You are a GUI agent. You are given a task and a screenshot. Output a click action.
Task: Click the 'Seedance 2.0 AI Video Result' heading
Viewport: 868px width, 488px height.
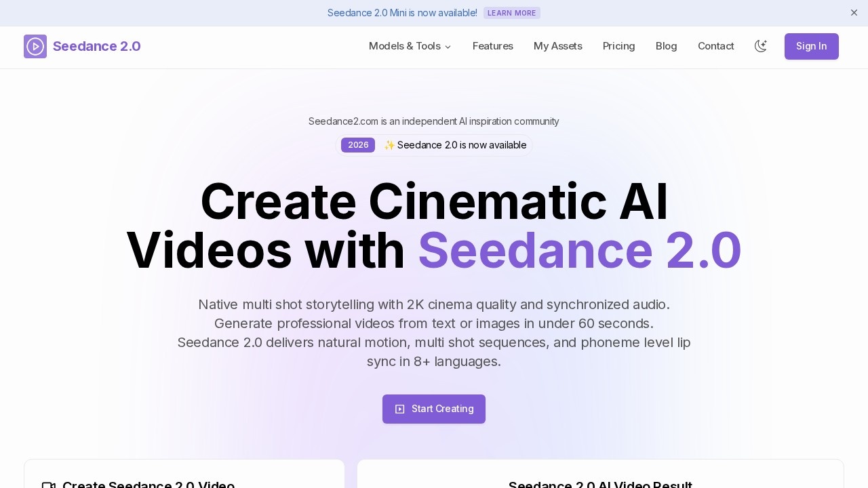pos(601,485)
